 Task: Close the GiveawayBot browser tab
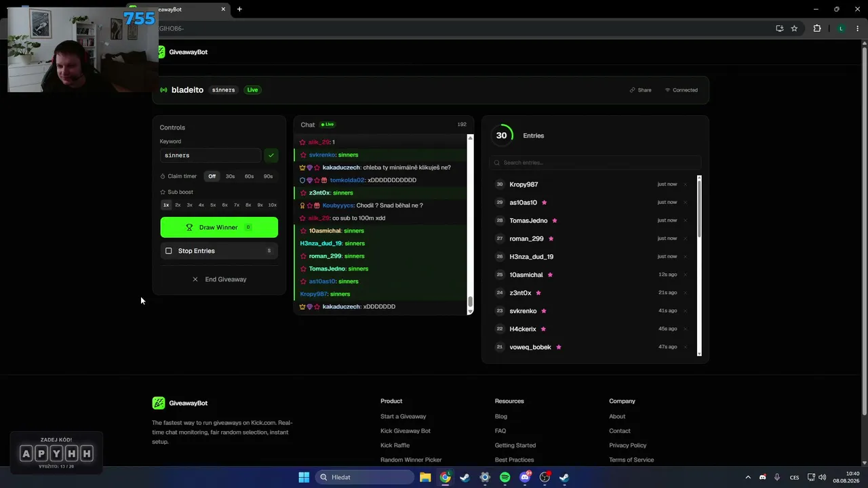click(223, 9)
